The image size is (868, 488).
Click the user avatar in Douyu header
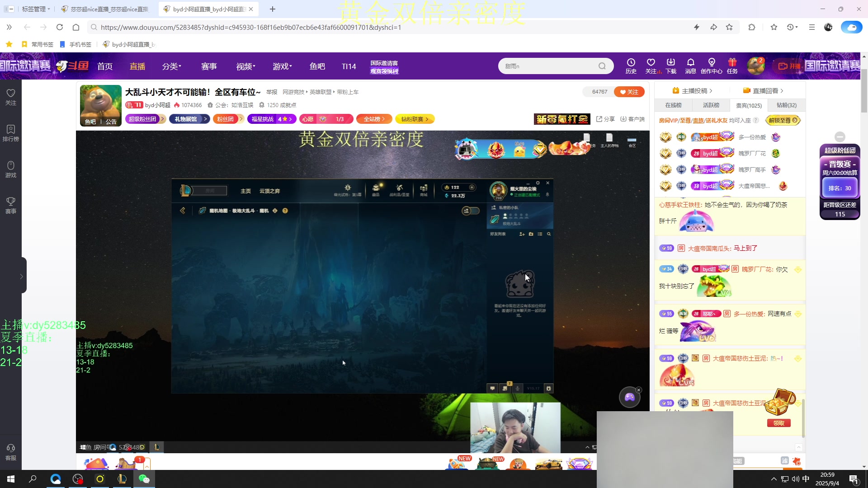[x=755, y=66]
